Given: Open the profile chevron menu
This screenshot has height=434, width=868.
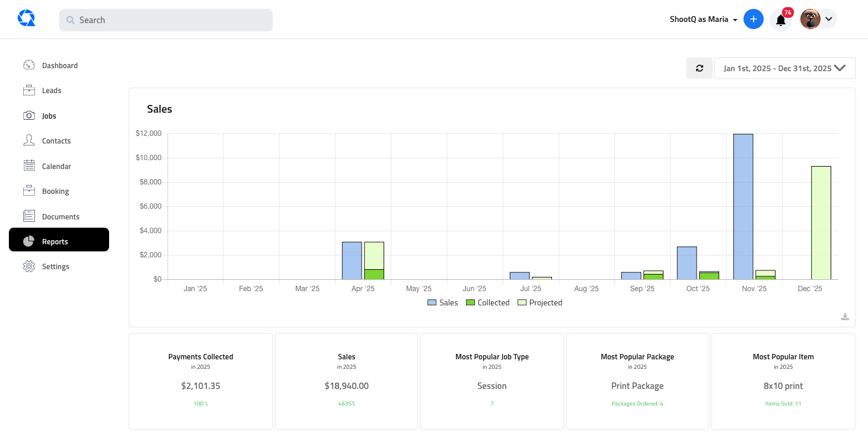Looking at the screenshot, I should click(828, 18).
